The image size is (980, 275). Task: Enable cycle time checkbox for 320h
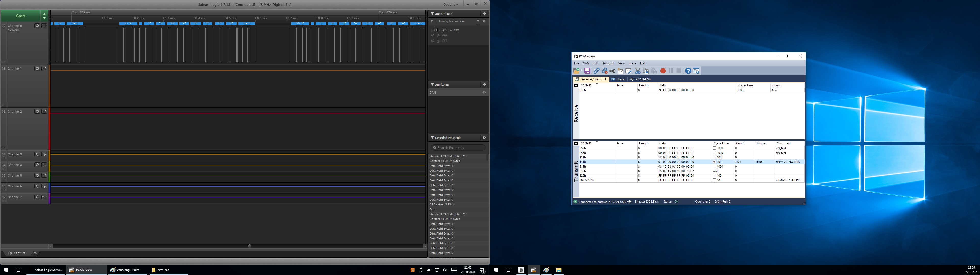point(714,175)
